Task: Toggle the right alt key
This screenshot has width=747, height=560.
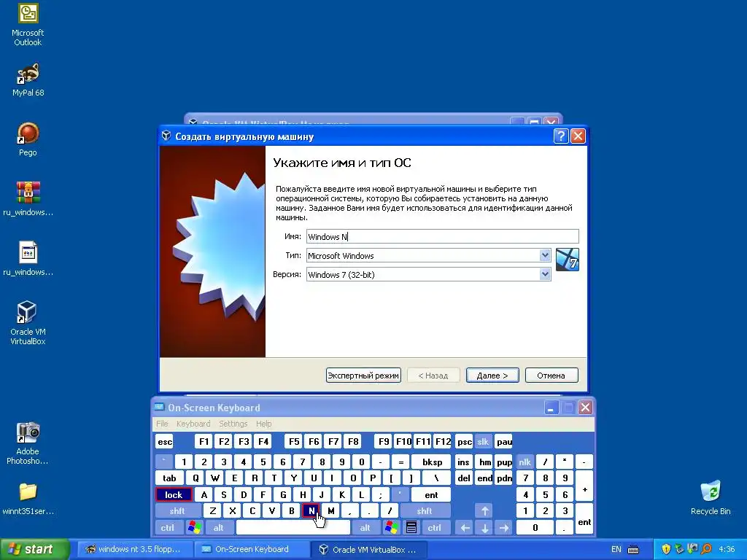Action: [x=365, y=528]
